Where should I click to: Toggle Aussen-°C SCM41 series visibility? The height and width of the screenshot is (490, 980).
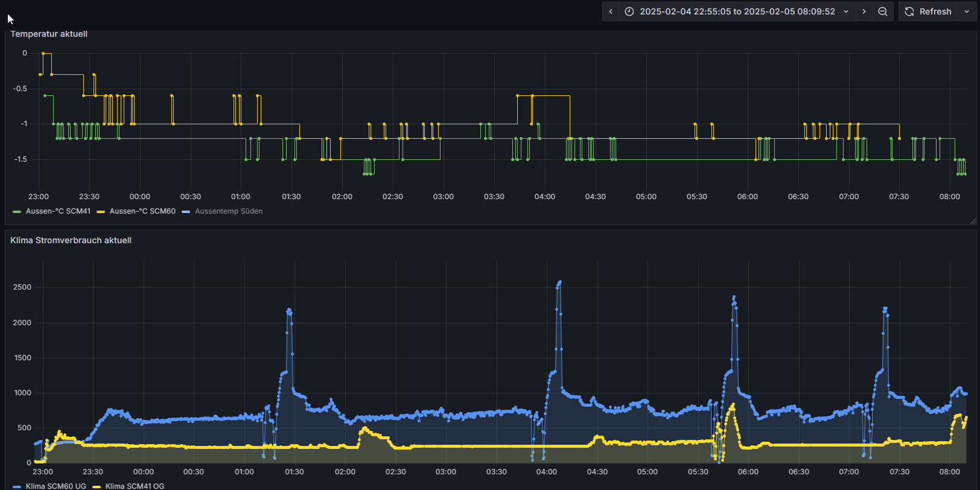tap(58, 211)
